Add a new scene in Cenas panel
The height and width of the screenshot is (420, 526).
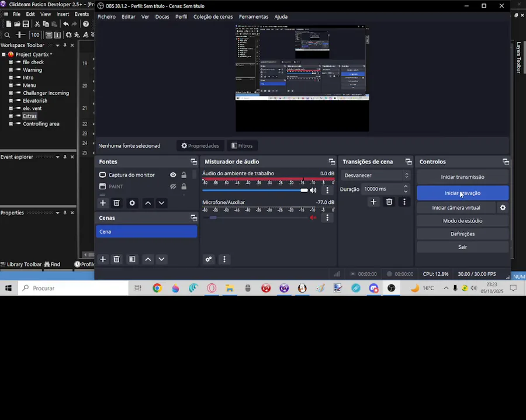pyautogui.click(x=103, y=259)
